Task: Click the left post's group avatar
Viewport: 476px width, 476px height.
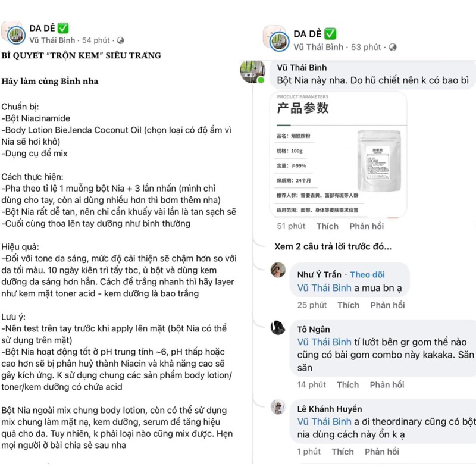Action: (x=14, y=33)
